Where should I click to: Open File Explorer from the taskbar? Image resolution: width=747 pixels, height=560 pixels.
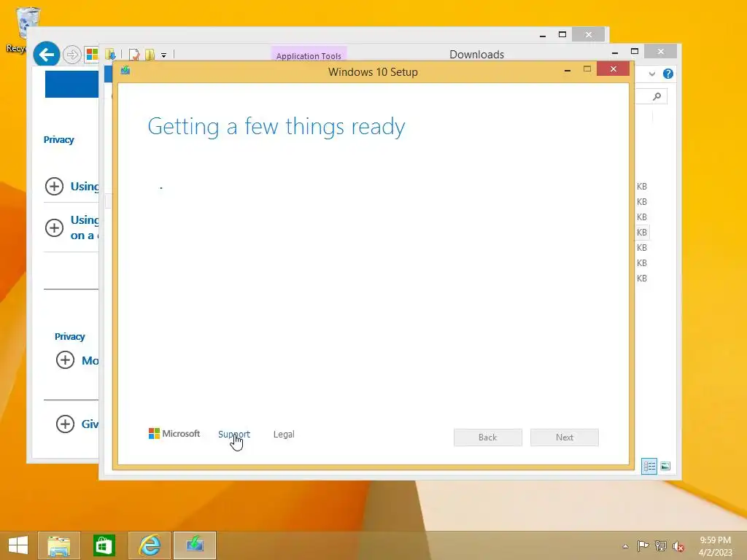[x=59, y=545]
